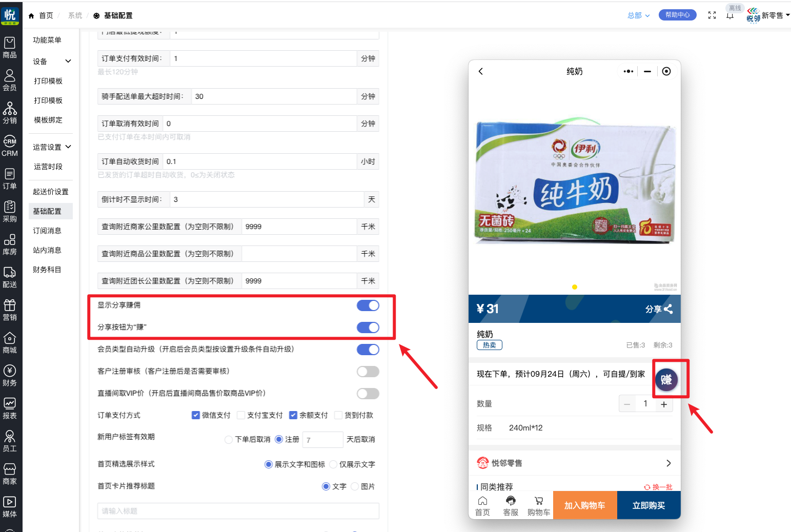The height and width of the screenshot is (532, 791).
Task: Open the 员工 sidebar module
Action: click(x=10, y=441)
